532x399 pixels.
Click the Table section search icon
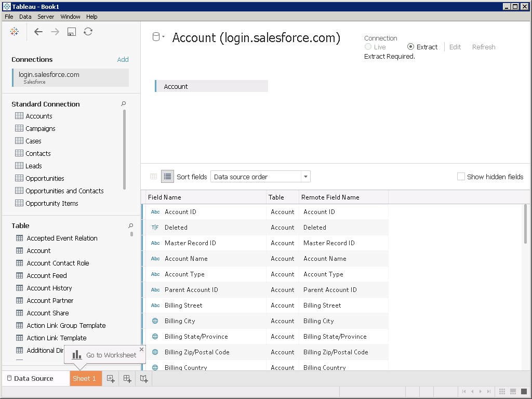[x=130, y=225]
